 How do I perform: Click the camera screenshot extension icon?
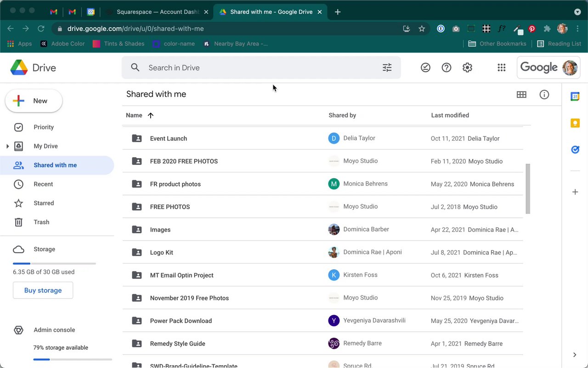[456, 28]
